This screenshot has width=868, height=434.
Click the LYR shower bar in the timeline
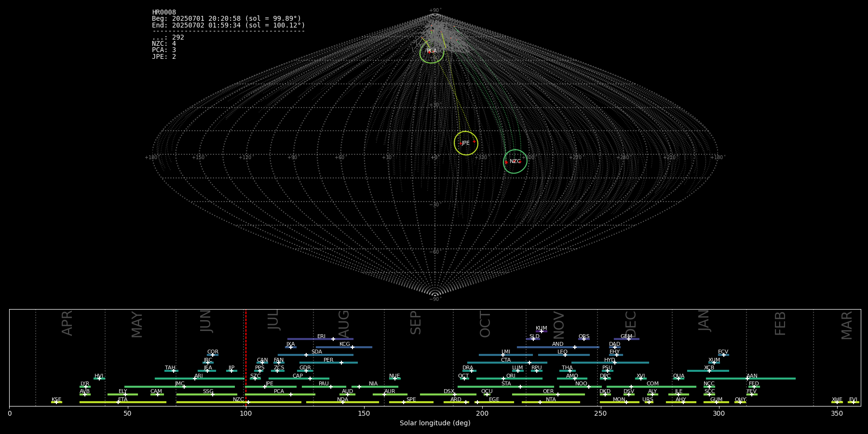click(x=85, y=387)
